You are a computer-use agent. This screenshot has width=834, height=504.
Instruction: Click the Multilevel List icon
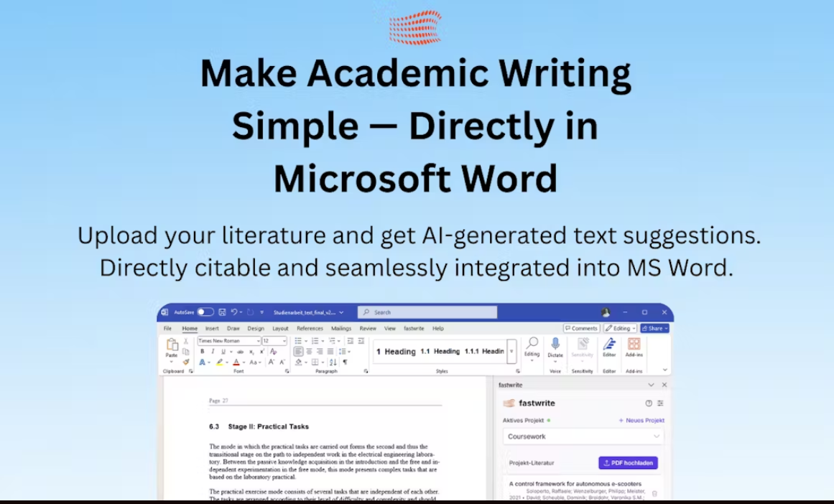click(x=332, y=341)
